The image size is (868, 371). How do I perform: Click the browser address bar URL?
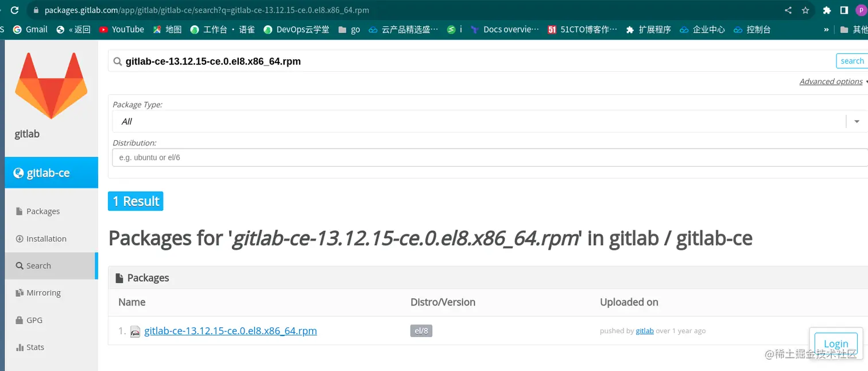(x=207, y=10)
